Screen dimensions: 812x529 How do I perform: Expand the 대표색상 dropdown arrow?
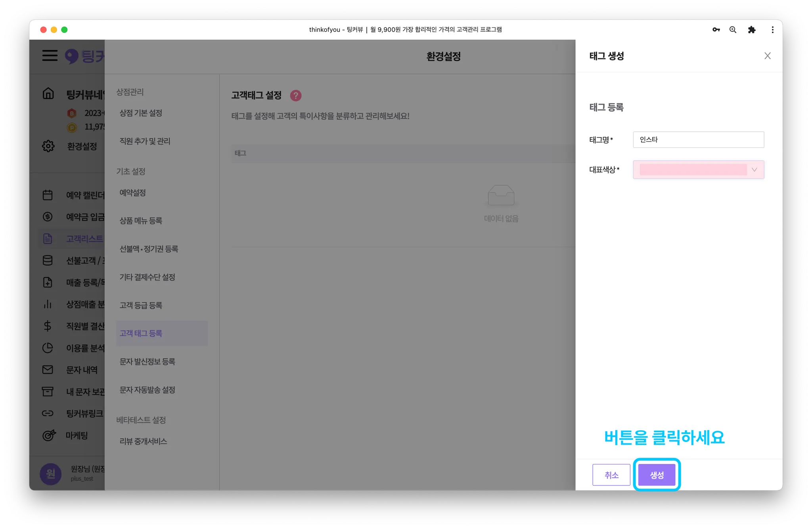click(754, 170)
